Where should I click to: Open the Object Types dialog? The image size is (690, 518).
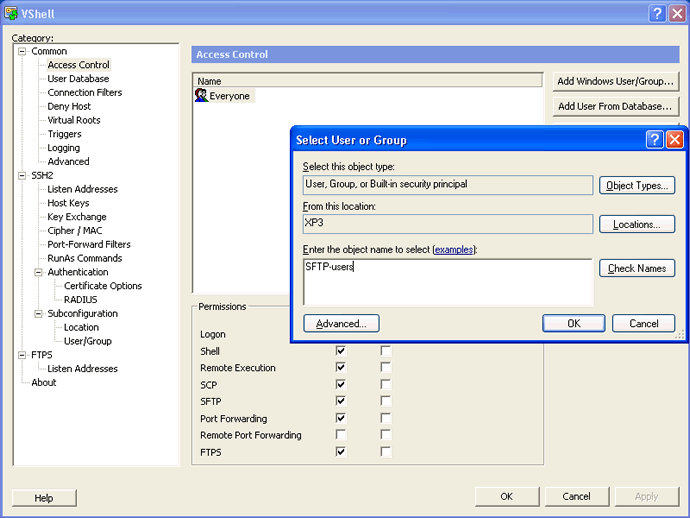637,185
